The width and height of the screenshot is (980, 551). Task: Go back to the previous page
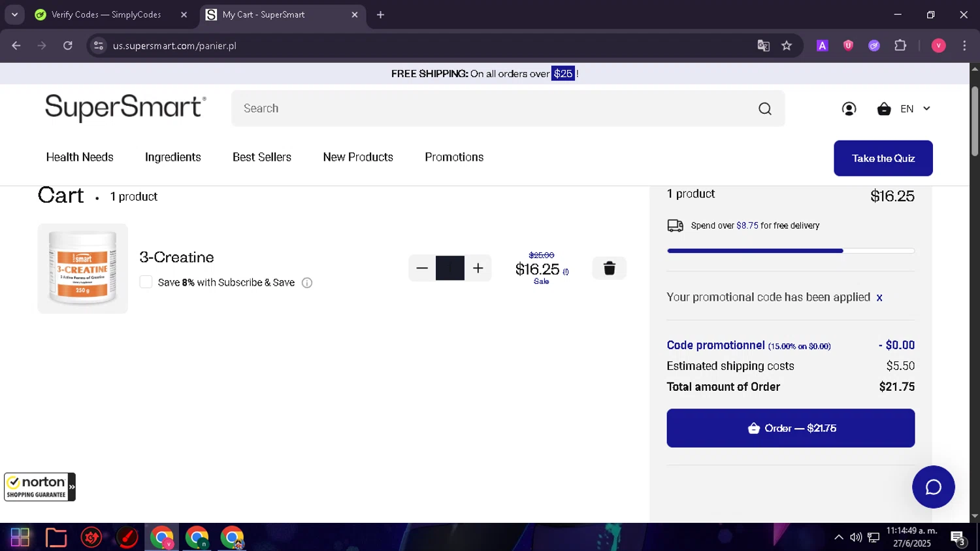click(x=16, y=46)
